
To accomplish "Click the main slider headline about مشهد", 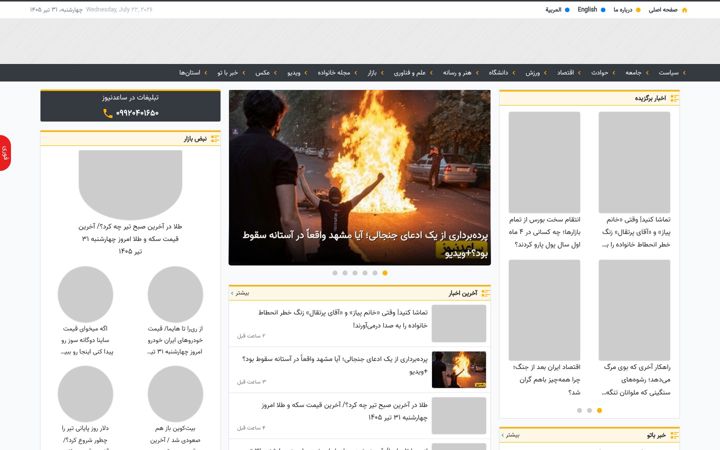I will 366,244.
